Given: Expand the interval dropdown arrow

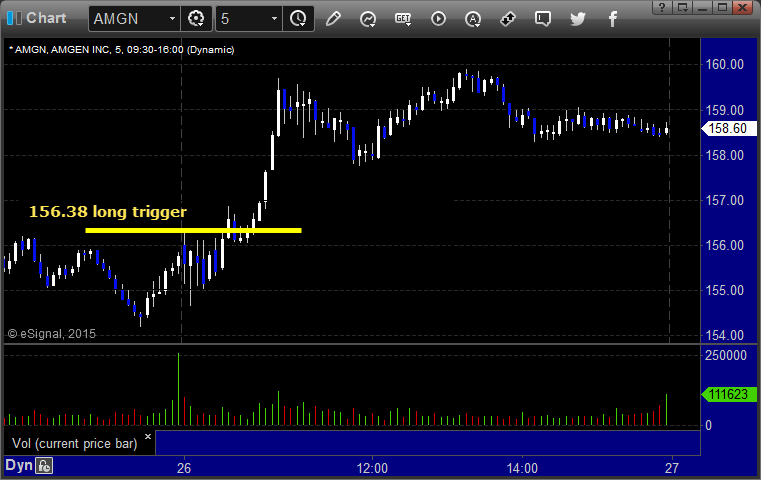Looking at the screenshot, I should click(x=274, y=19).
